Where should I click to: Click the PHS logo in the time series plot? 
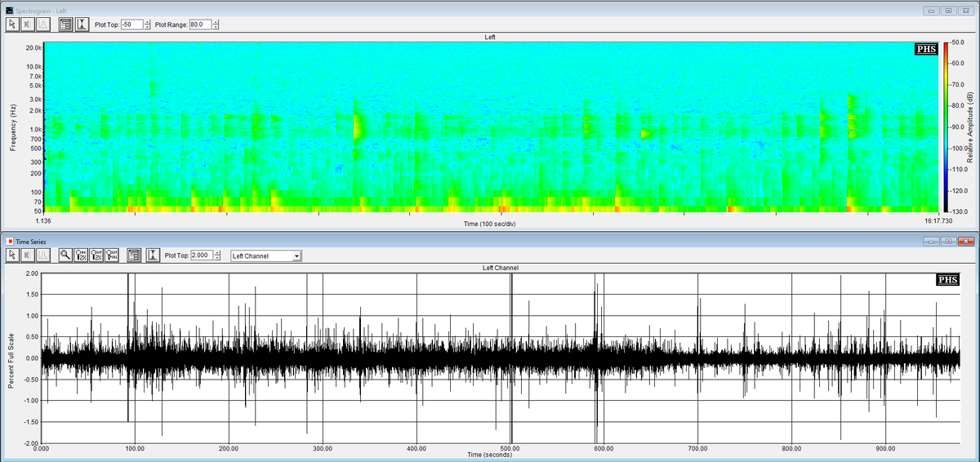(x=947, y=281)
